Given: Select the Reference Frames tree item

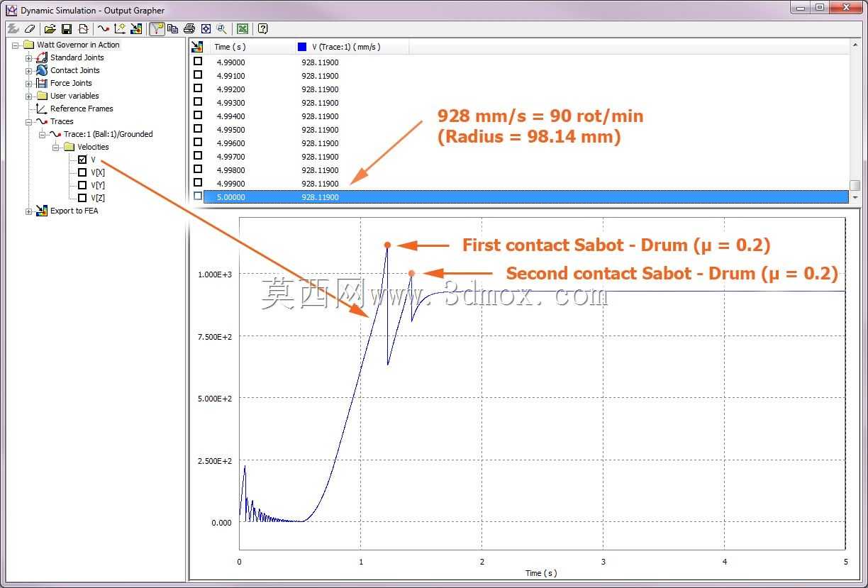Looking at the screenshot, I should 82,109.
